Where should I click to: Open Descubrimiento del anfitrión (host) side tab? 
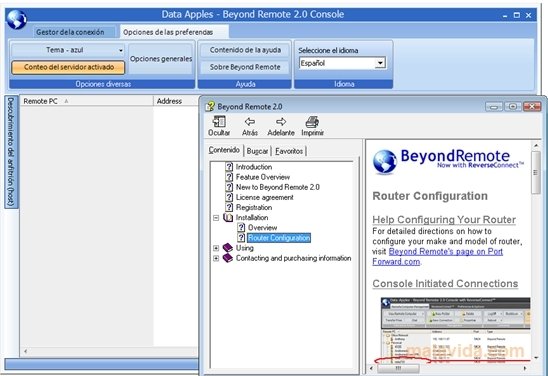click(11, 152)
